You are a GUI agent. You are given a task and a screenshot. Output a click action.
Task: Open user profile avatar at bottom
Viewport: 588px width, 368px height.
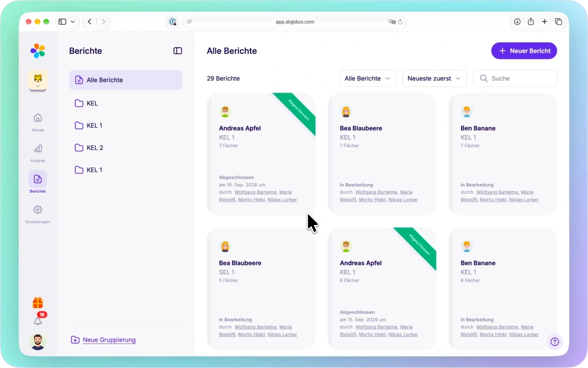click(x=38, y=342)
